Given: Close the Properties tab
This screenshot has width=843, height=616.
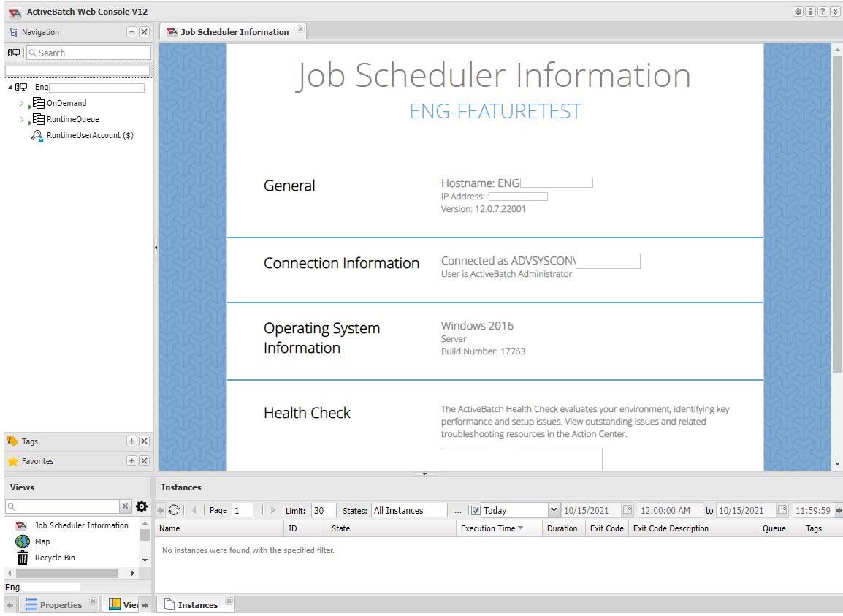Looking at the screenshot, I should point(93,601).
